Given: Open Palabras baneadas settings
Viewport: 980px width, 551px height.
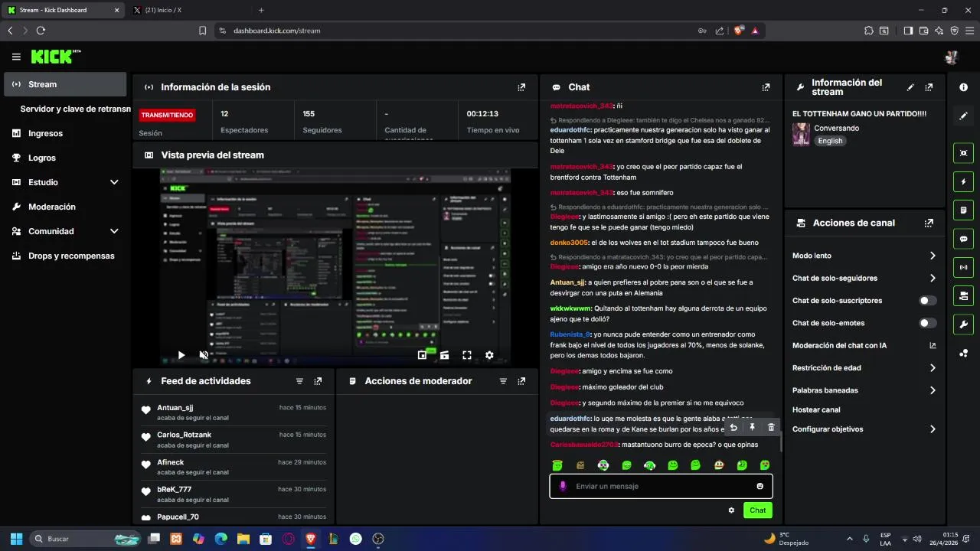Looking at the screenshot, I should click(864, 390).
